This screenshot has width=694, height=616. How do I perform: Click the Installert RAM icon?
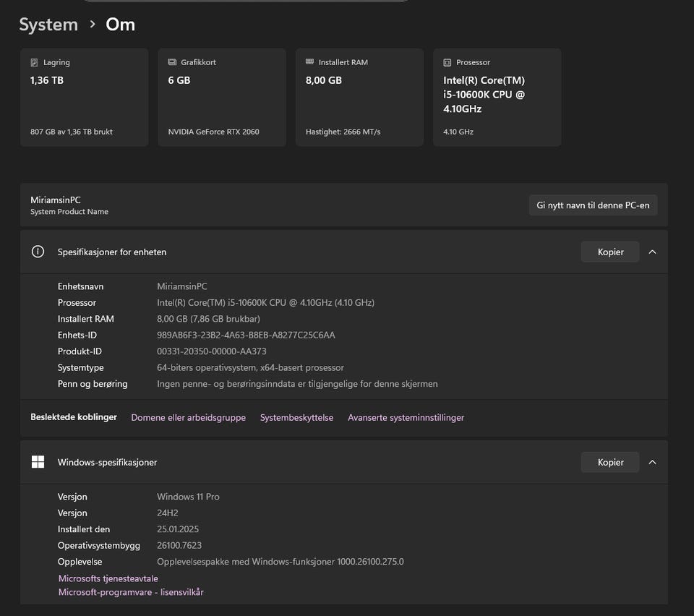[x=309, y=63]
